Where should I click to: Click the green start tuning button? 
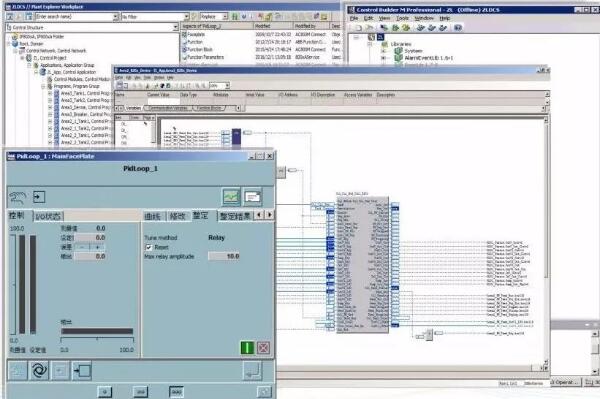[247, 348]
